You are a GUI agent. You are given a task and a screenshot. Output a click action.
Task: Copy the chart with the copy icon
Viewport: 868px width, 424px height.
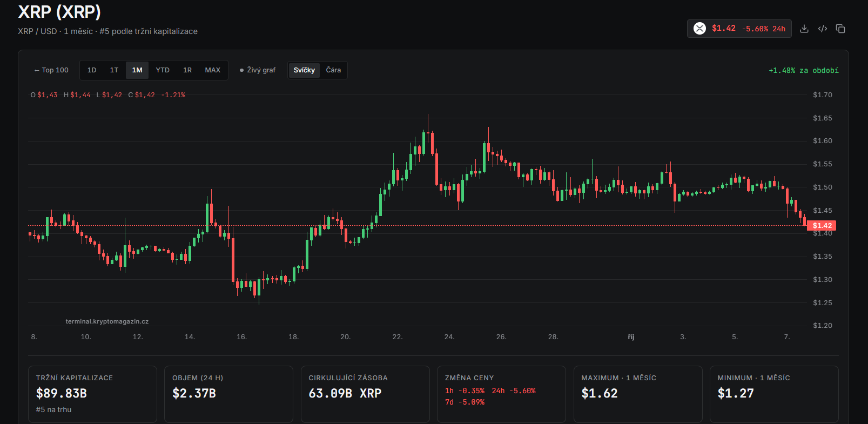[840, 29]
